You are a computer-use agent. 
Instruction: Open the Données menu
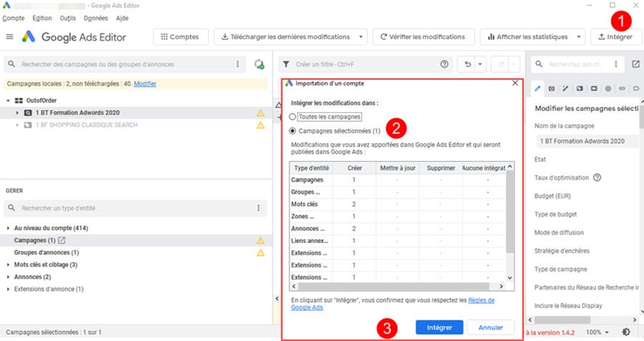[96, 18]
